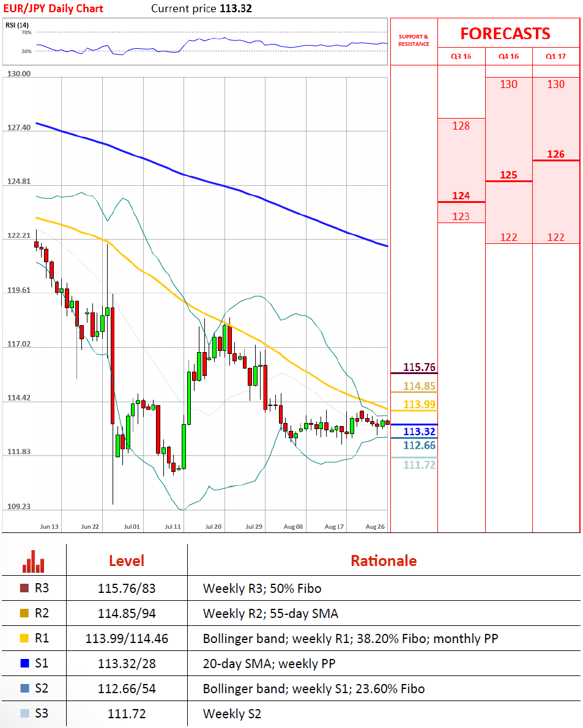The height and width of the screenshot is (728, 583).
Task: Click the 115.76/83 level cell
Action: click(127, 589)
